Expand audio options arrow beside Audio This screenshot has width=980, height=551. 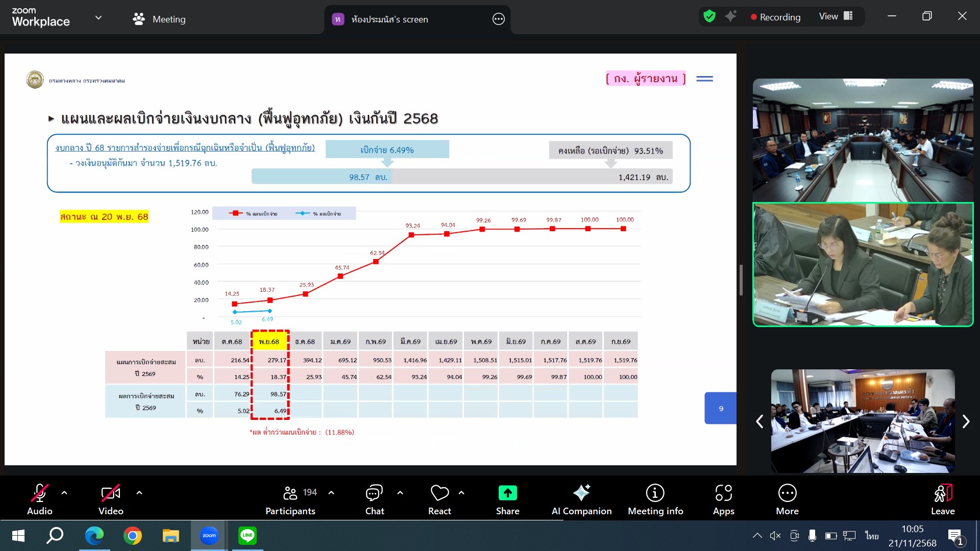click(x=64, y=493)
